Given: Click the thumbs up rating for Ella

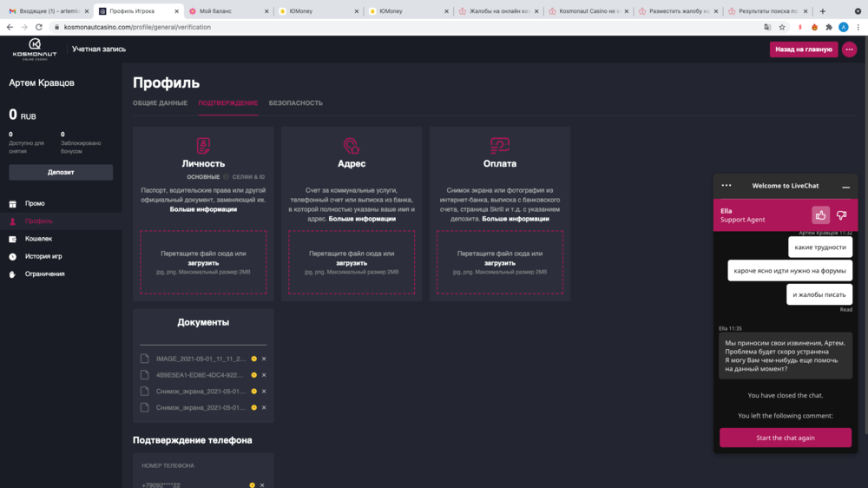Looking at the screenshot, I should (820, 214).
